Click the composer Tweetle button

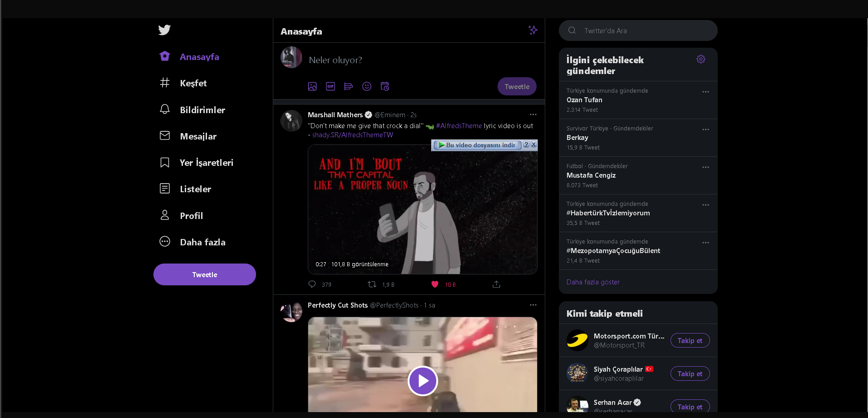point(517,86)
